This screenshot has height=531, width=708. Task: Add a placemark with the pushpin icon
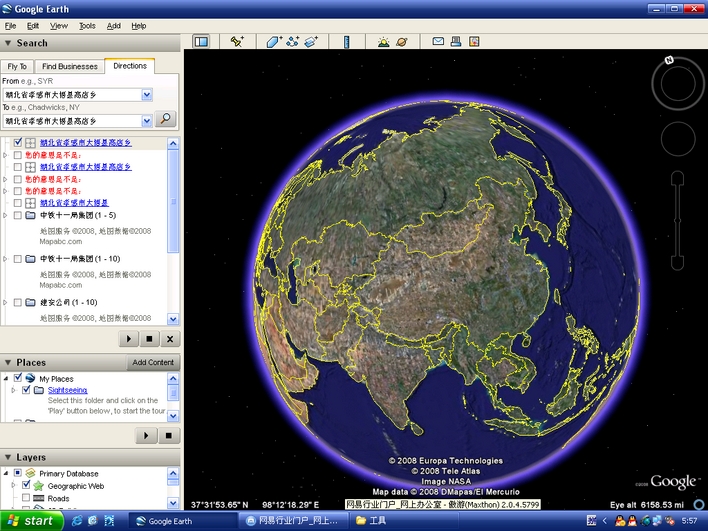237,42
